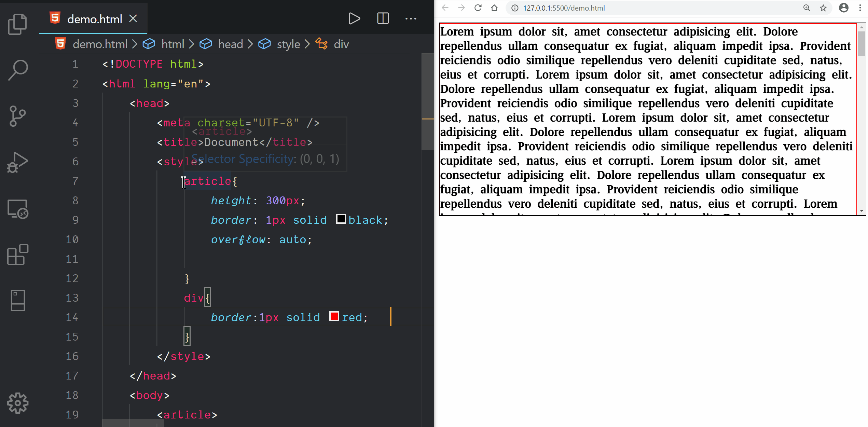868x427 pixels.
Task: Split the editor right
Action: 383,18
